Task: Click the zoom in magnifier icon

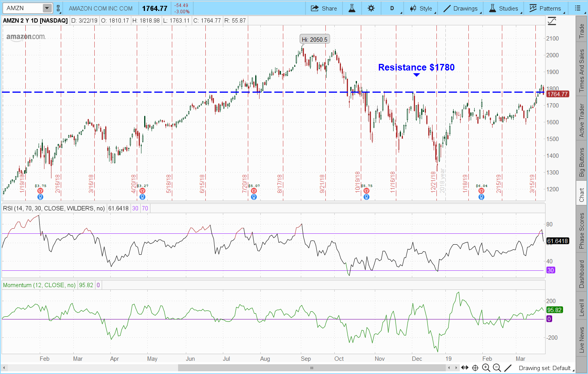Action: click(486, 368)
